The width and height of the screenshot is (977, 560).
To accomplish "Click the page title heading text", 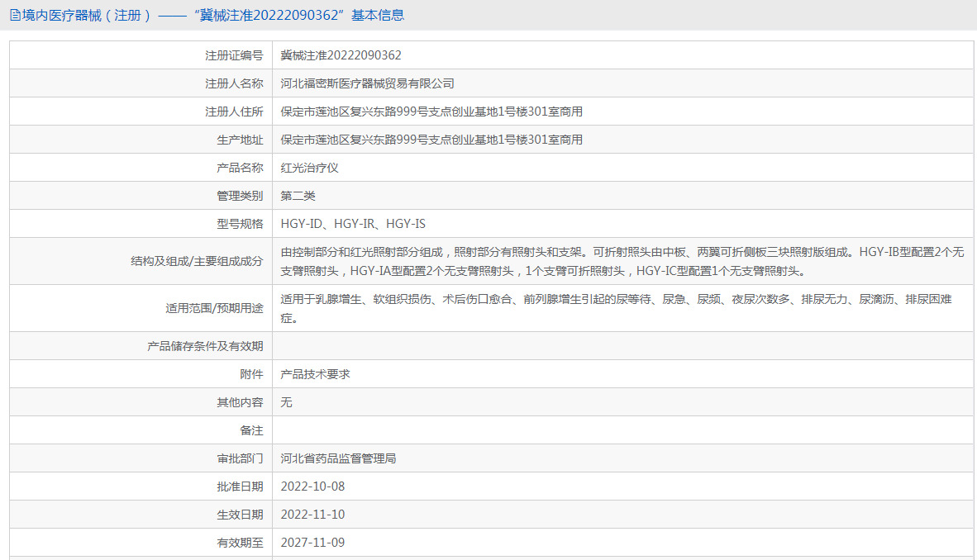I will [213, 16].
